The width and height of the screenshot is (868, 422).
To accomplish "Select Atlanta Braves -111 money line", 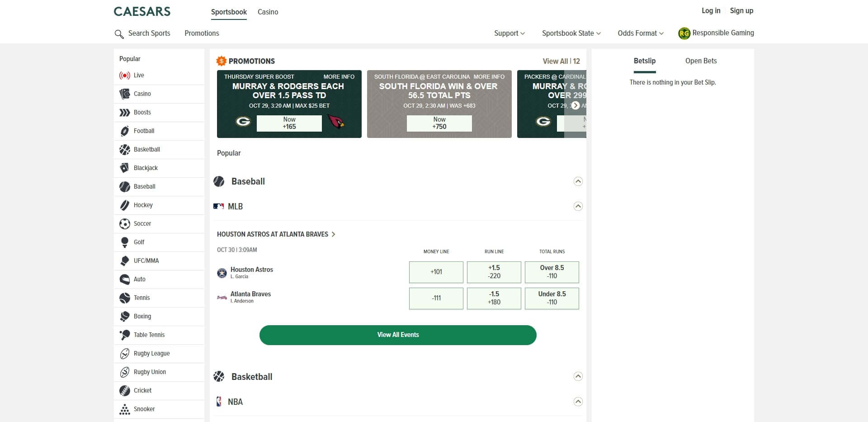I will tap(436, 299).
